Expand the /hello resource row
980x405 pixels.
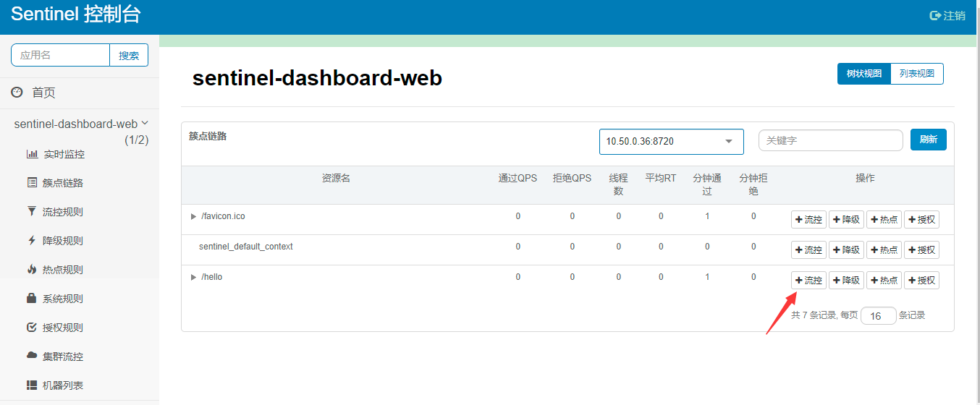193,277
